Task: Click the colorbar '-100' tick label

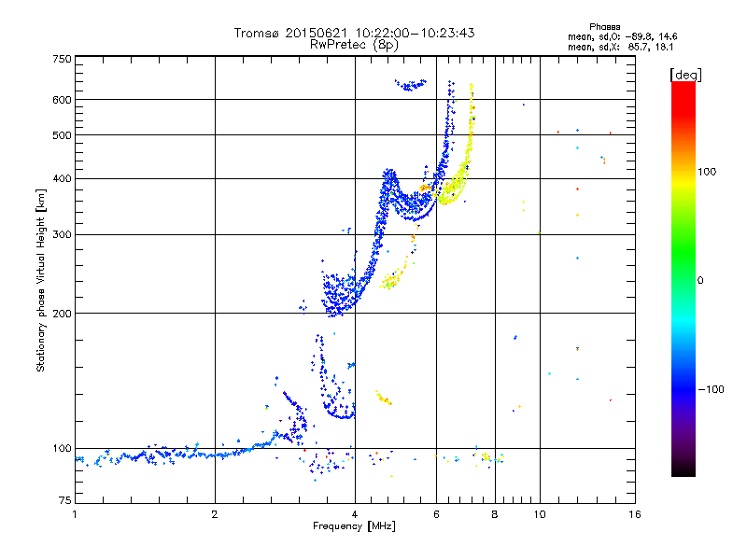Action: (711, 389)
